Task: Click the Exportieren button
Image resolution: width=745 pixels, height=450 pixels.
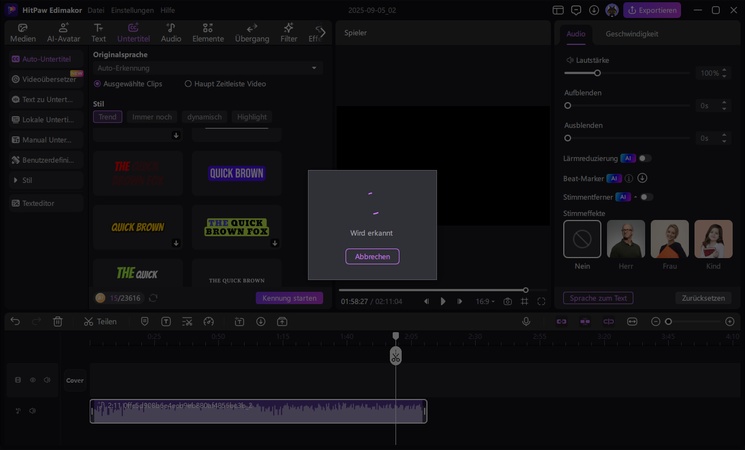Action: [652, 10]
